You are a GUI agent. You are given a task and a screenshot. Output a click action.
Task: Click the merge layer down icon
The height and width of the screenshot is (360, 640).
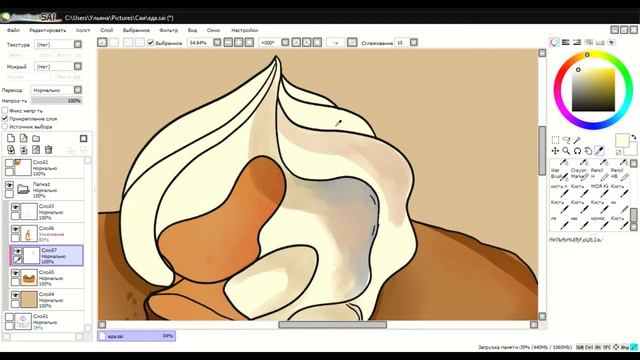tap(24, 150)
